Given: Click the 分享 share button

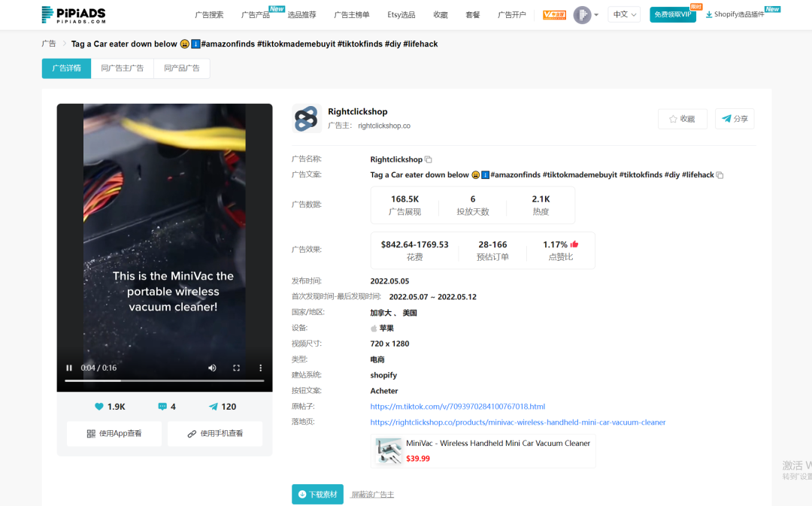Looking at the screenshot, I should pyautogui.click(x=735, y=119).
